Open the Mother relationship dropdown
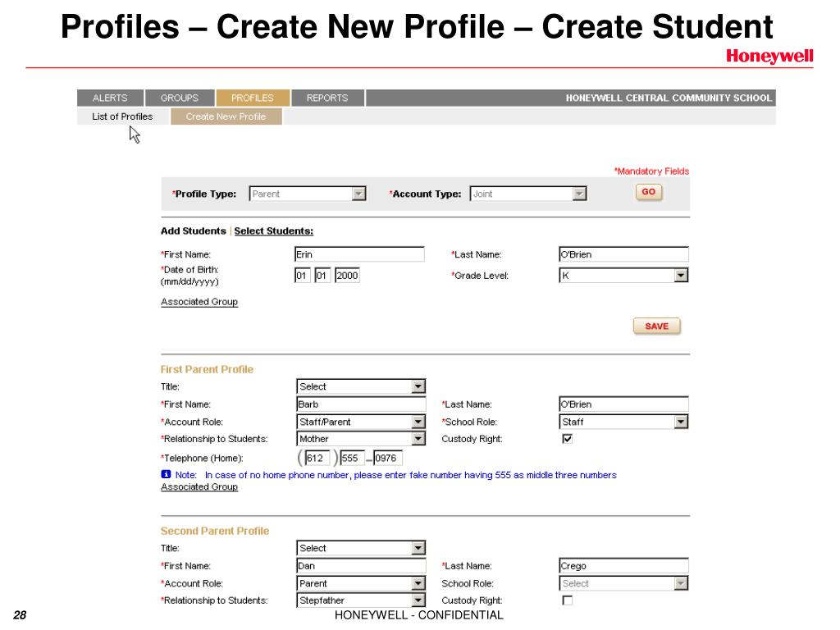The height and width of the screenshot is (630, 840). (361, 439)
